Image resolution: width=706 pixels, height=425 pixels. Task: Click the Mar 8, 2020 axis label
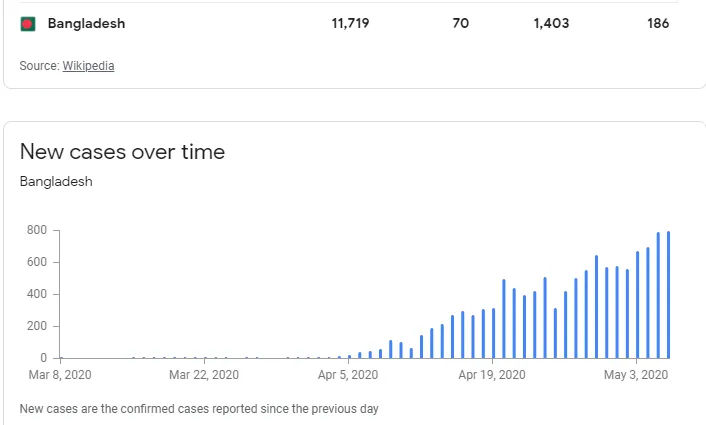(x=60, y=375)
